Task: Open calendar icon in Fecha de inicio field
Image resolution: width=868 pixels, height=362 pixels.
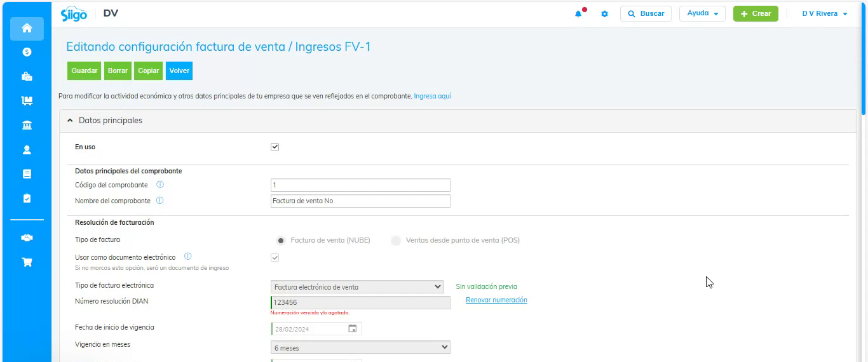Action: (353, 328)
